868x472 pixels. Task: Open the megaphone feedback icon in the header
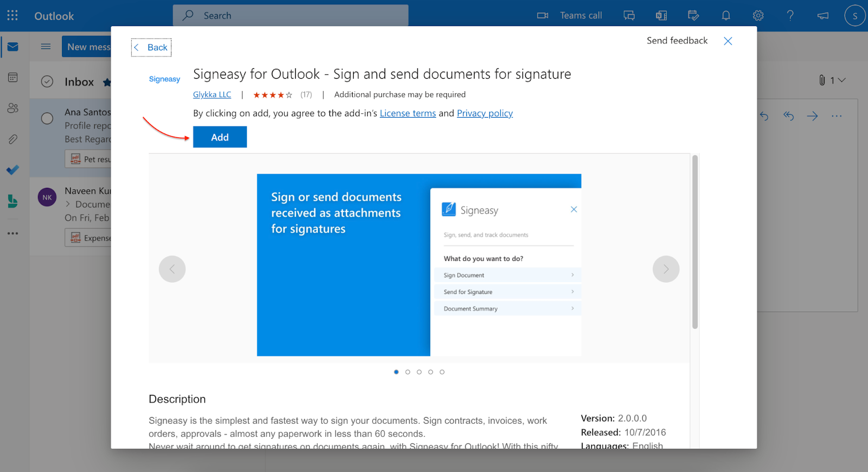coord(823,16)
